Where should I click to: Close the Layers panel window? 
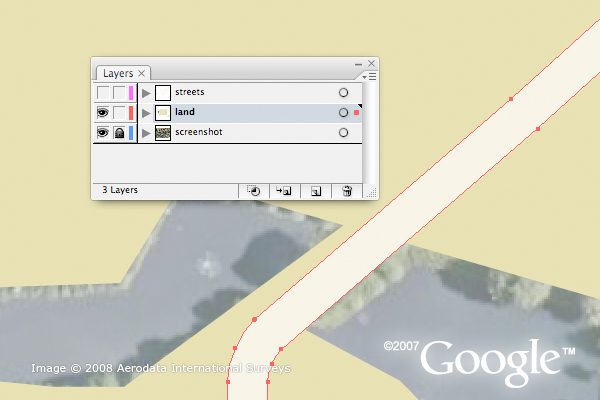pyautogui.click(x=371, y=63)
